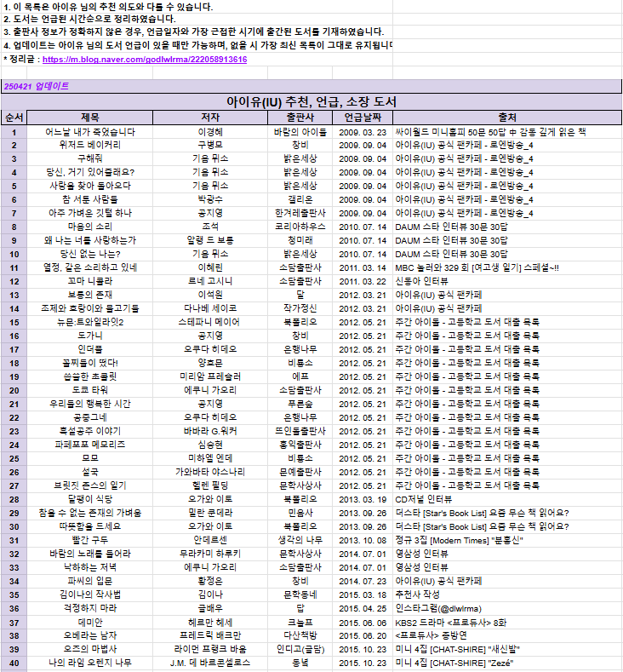Select the title cell '우리들의 행복한 시간'

pyautogui.click(x=90, y=405)
